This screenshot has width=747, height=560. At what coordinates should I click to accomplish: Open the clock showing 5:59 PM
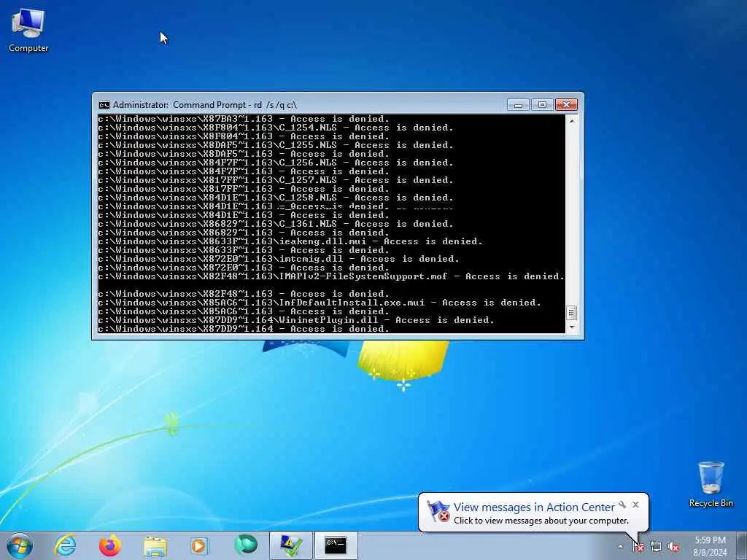[710, 546]
